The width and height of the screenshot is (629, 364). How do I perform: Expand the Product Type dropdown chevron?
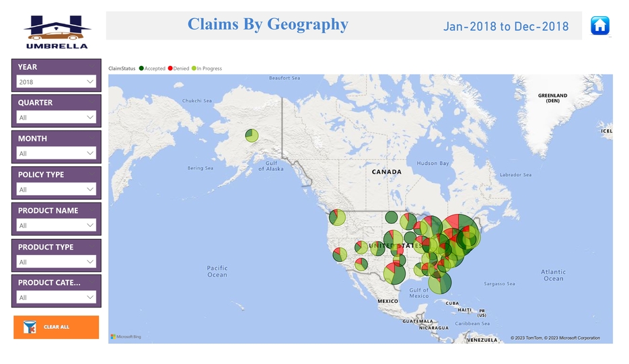(x=90, y=262)
